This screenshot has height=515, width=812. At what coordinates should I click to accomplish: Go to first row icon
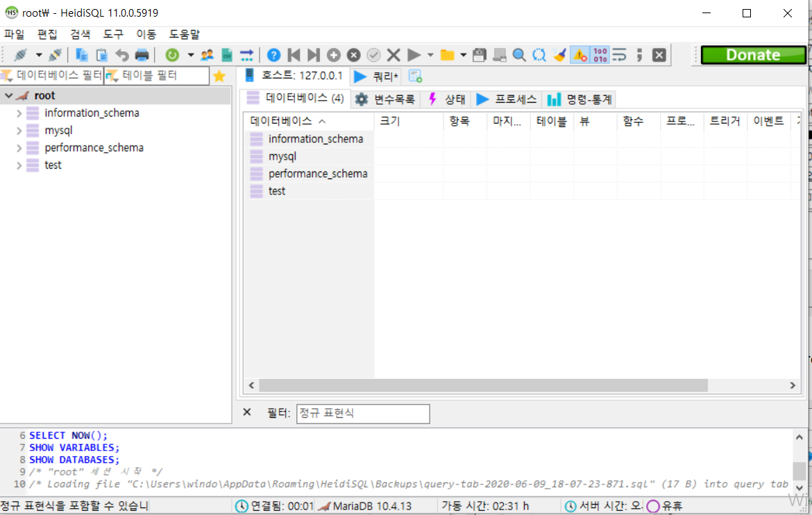point(294,55)
